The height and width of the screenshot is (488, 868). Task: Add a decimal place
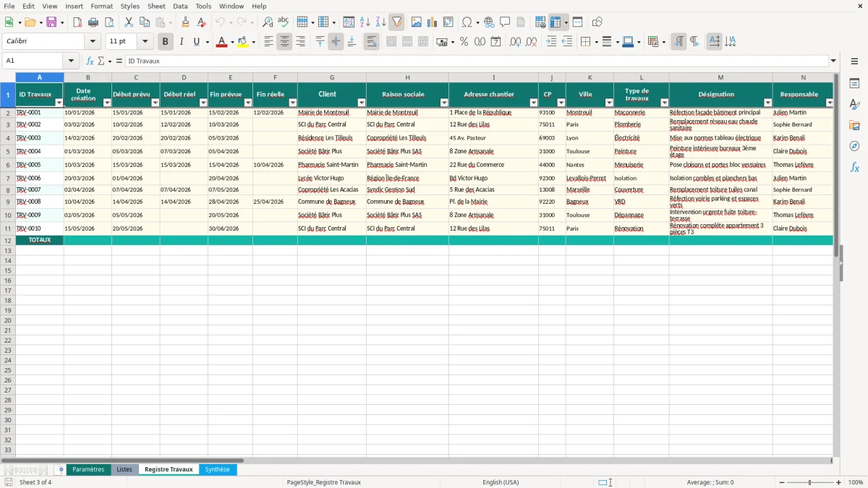[515, 42]
